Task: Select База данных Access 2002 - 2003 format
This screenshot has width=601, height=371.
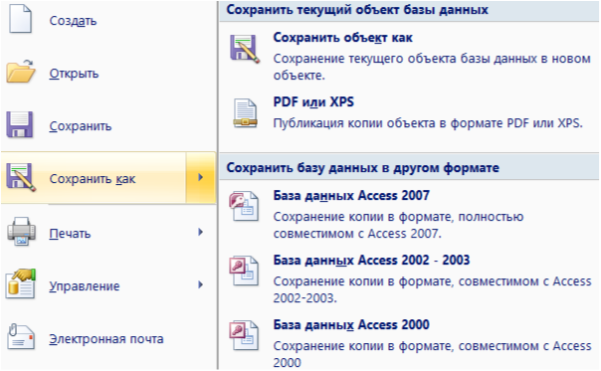Action: (x=371, y=260)
